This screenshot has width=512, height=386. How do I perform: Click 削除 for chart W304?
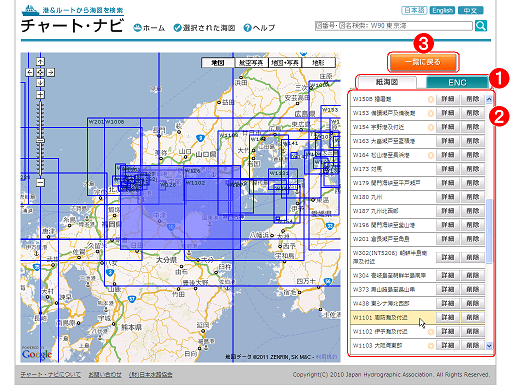pos(473,276)
